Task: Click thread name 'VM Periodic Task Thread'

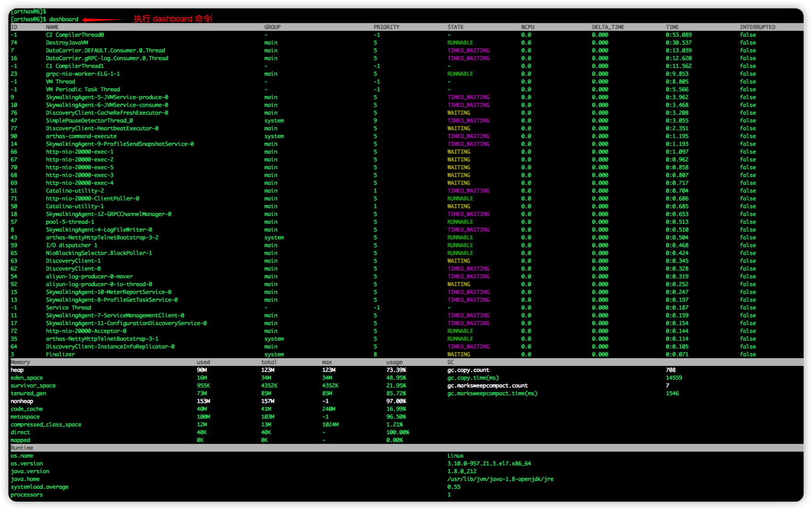Action: [x=83, y=89]
